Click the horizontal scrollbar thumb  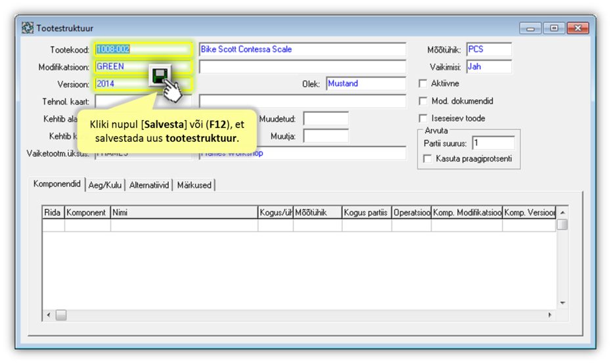point(61,315)
